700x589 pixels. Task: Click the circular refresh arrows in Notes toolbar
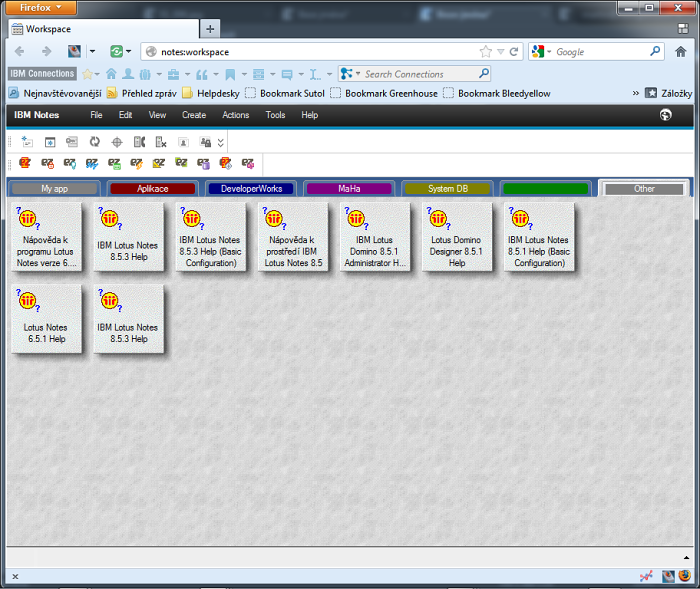pyautogui.click(x=94, y=142)
